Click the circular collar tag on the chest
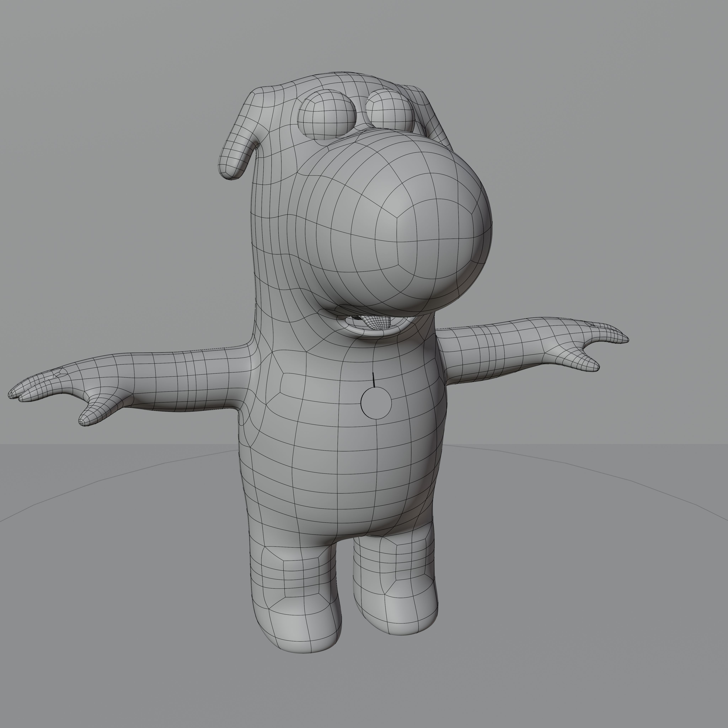 [x=376, y=403]
